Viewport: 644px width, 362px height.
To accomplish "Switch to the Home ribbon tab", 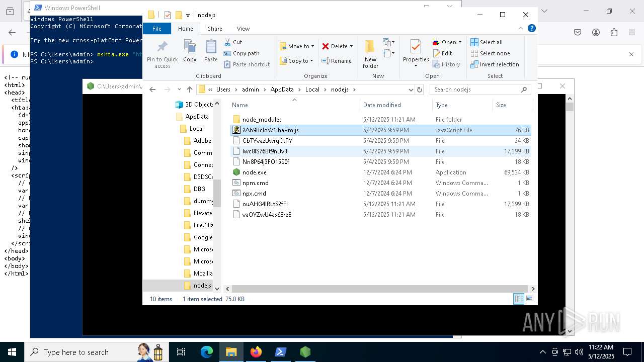I will 185,29.
